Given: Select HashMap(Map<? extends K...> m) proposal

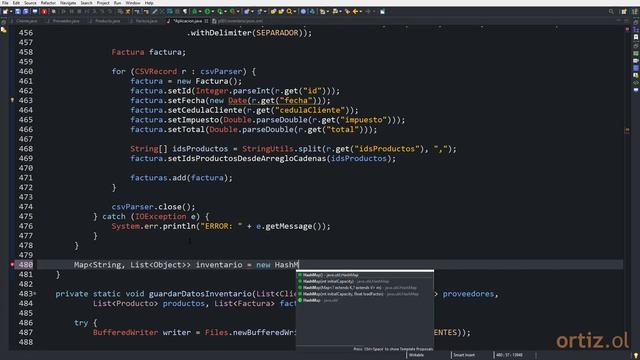Looking at the screenshot, I should 365,288.
